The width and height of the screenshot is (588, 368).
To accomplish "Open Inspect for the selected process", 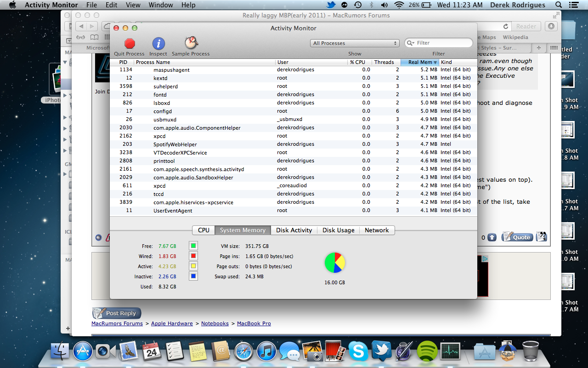I will (x=158, y=44).
